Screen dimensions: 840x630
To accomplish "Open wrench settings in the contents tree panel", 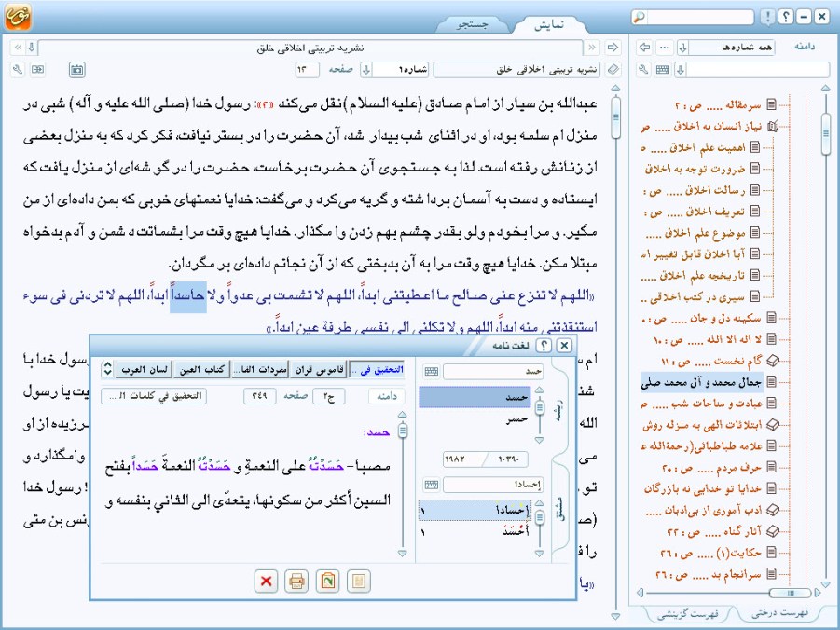I will click(644, 70).
